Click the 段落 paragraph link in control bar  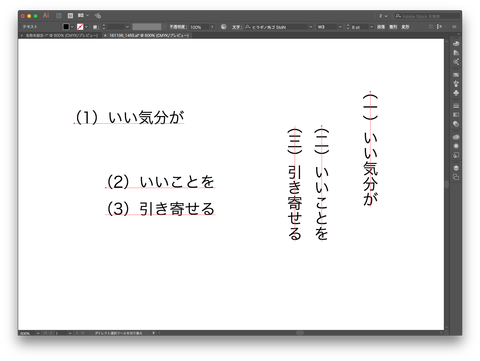(381, 27)
